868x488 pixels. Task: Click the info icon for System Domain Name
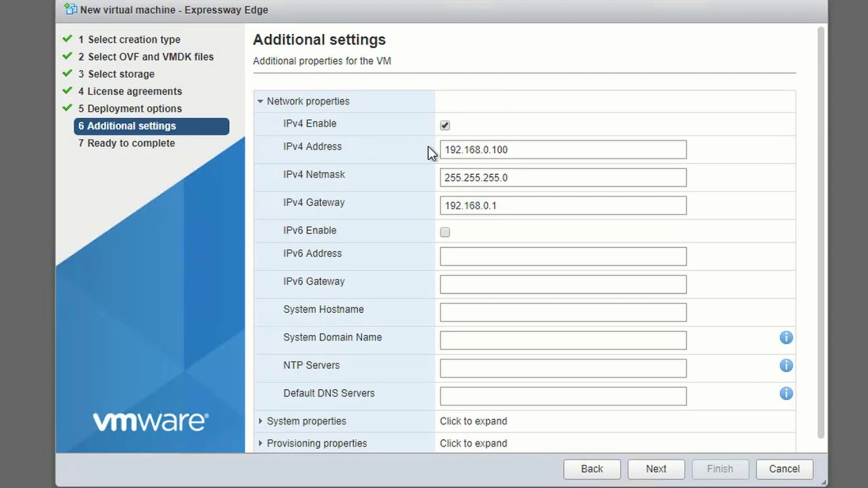pos(786,338)
